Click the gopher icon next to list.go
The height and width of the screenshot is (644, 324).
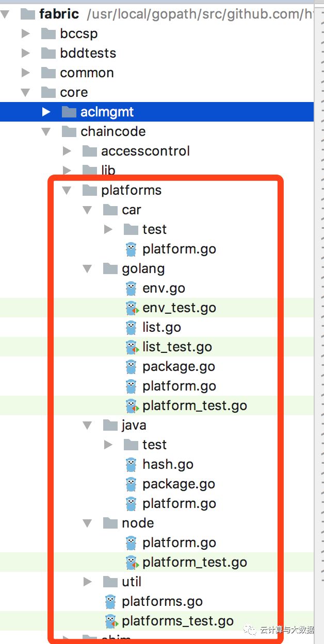(x=131, y=327)
